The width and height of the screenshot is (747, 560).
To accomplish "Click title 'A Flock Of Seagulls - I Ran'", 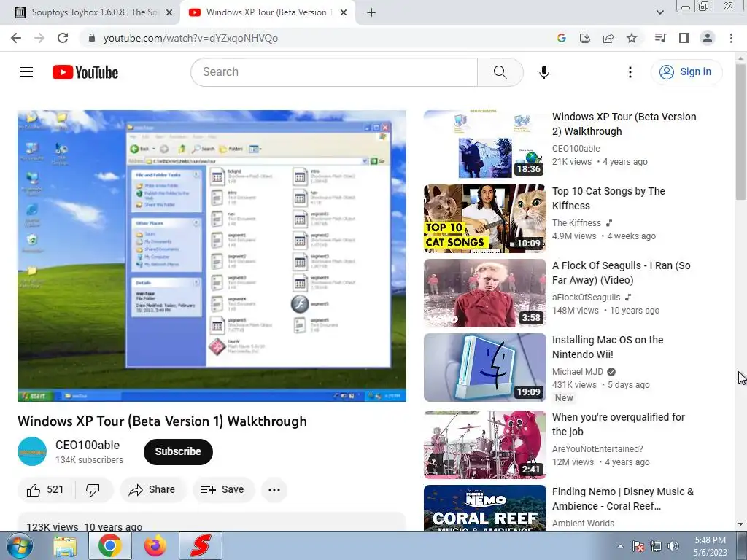I will coord(622,273).
